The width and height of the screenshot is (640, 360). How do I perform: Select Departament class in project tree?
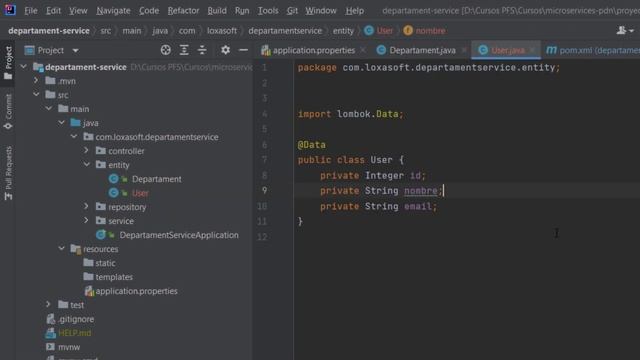point(156,179)
